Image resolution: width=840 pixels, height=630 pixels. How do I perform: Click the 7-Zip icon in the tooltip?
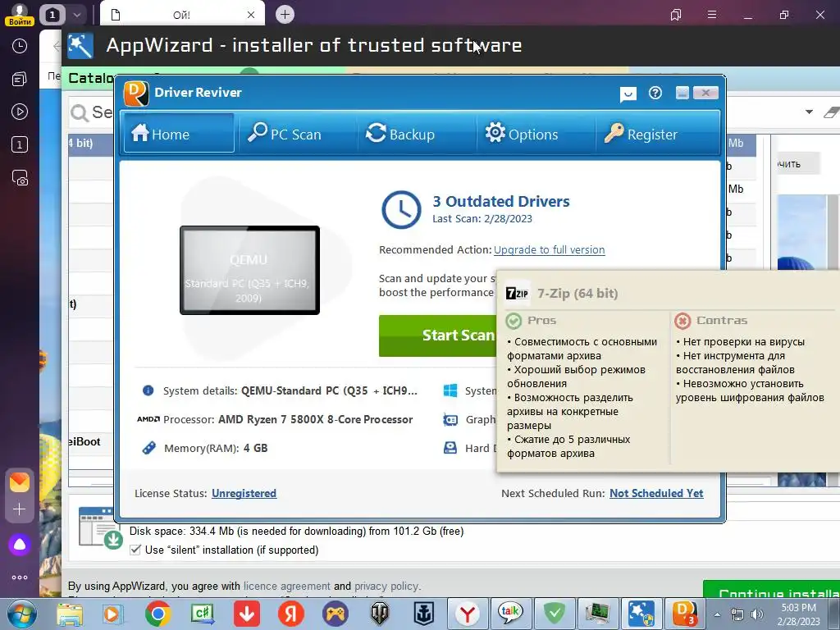coord(518,293)
